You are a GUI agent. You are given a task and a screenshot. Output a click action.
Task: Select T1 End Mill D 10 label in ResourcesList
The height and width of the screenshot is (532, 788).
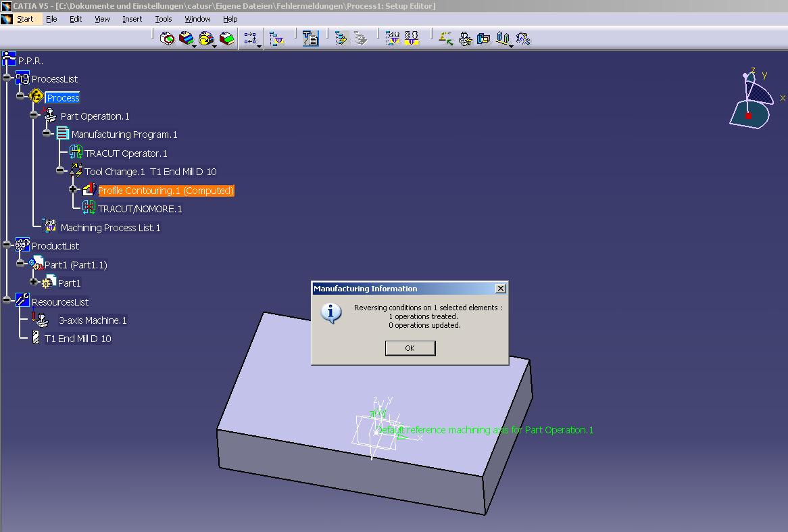click(78, 339)
